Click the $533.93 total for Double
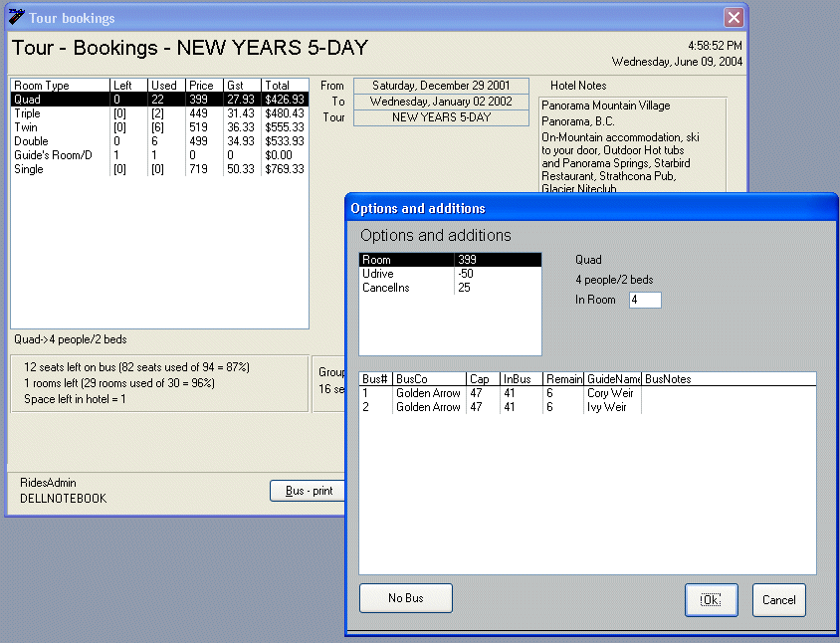This screenshot has width=840, height=643. 285,141
